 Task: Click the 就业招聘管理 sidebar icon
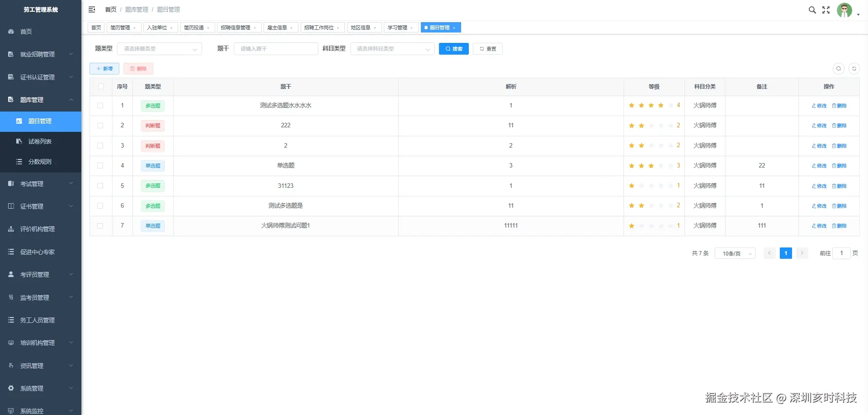(x=11, y=54)
